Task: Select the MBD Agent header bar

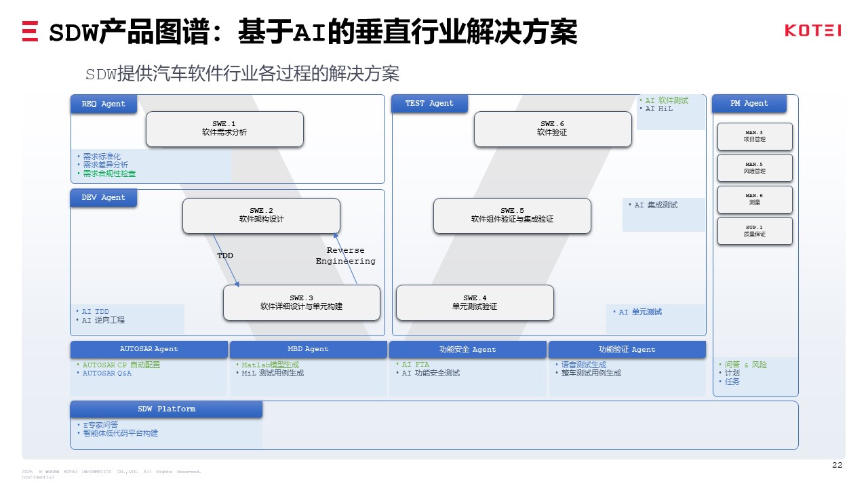Action: click(309, 349)
